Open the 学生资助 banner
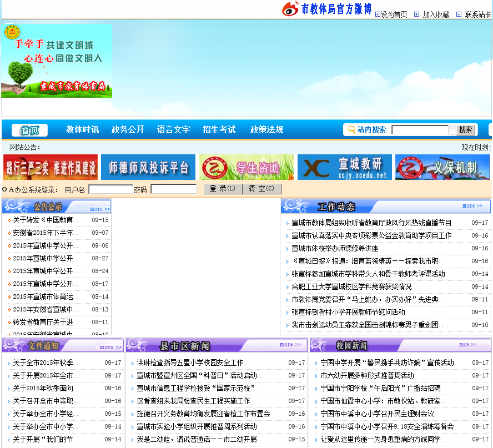The image size is (493, 448). click(247, 167)
